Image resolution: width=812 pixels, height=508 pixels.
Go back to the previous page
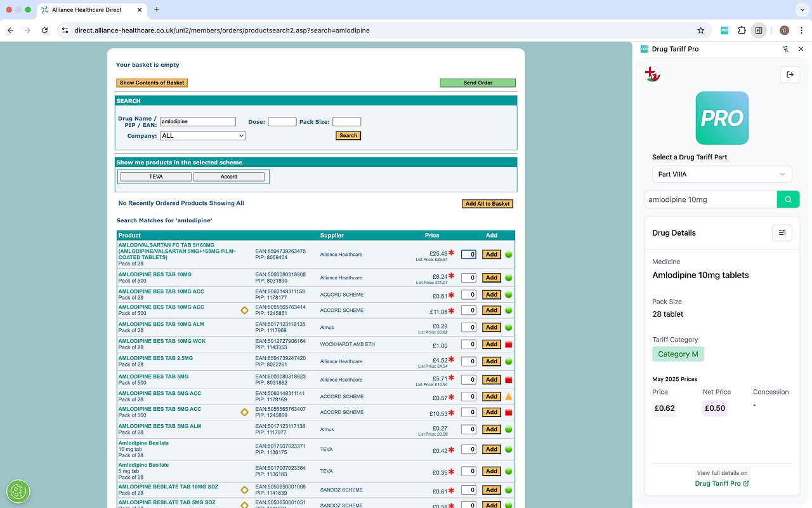point(10,30)
